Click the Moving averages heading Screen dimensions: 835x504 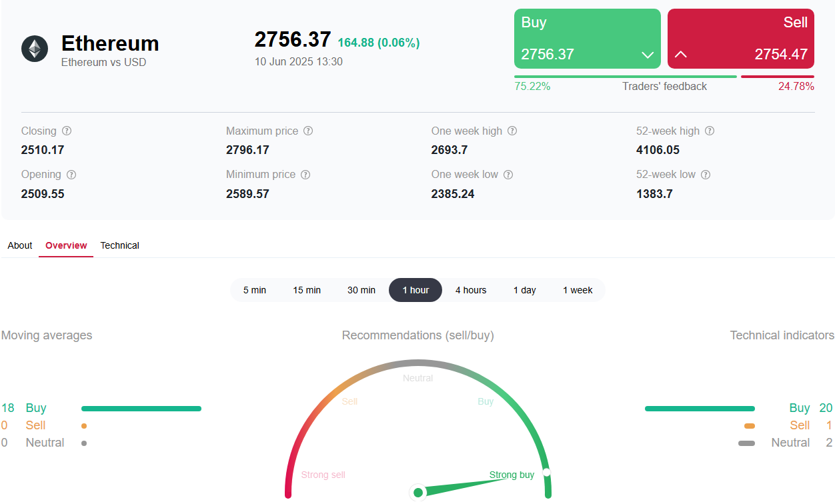47,335
